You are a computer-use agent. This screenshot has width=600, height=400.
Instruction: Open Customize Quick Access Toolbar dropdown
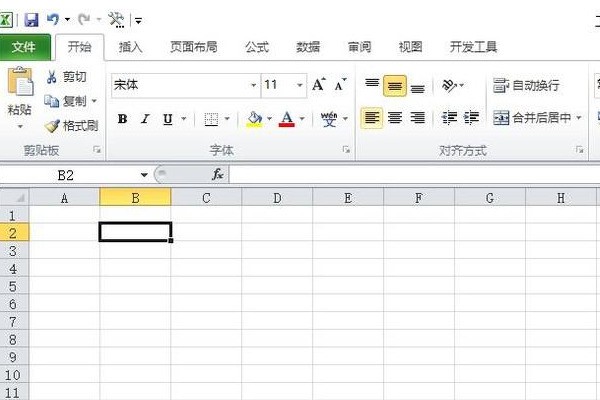138,20
